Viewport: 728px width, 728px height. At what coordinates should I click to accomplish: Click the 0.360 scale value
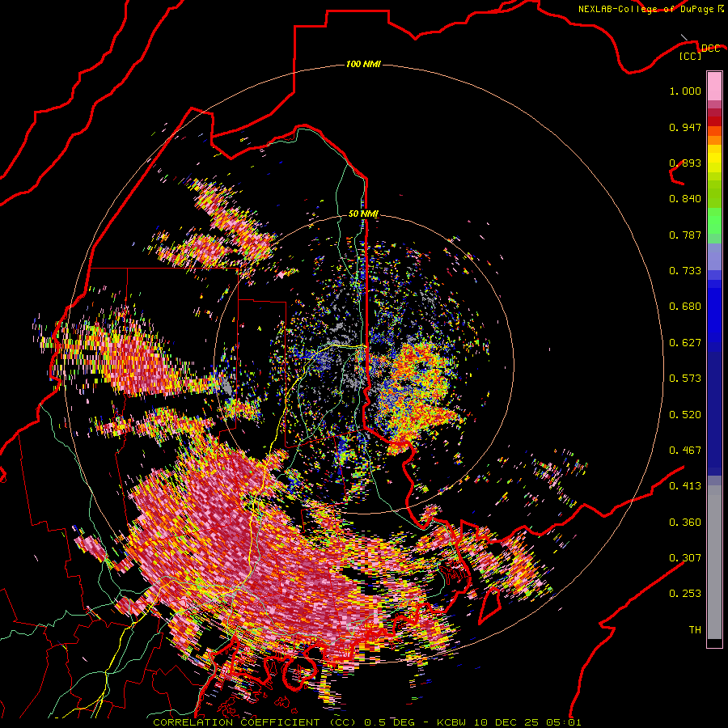click(685, 523)
